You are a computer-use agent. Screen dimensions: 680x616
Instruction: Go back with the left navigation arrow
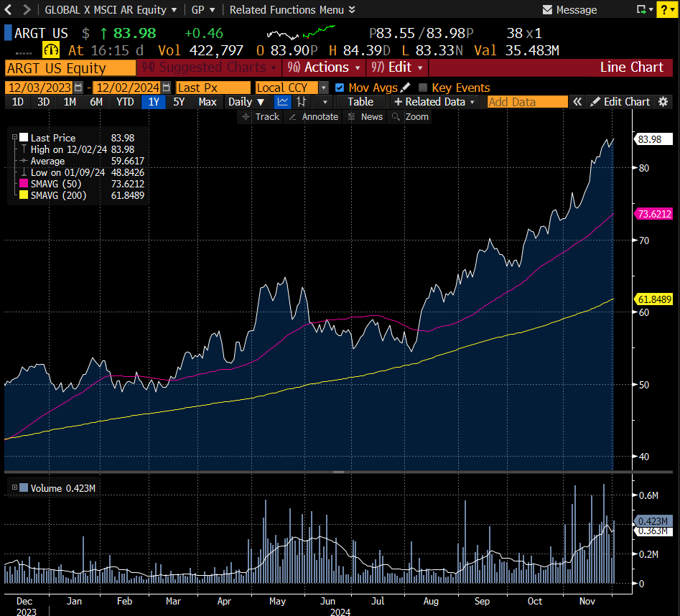coord(8,9)
